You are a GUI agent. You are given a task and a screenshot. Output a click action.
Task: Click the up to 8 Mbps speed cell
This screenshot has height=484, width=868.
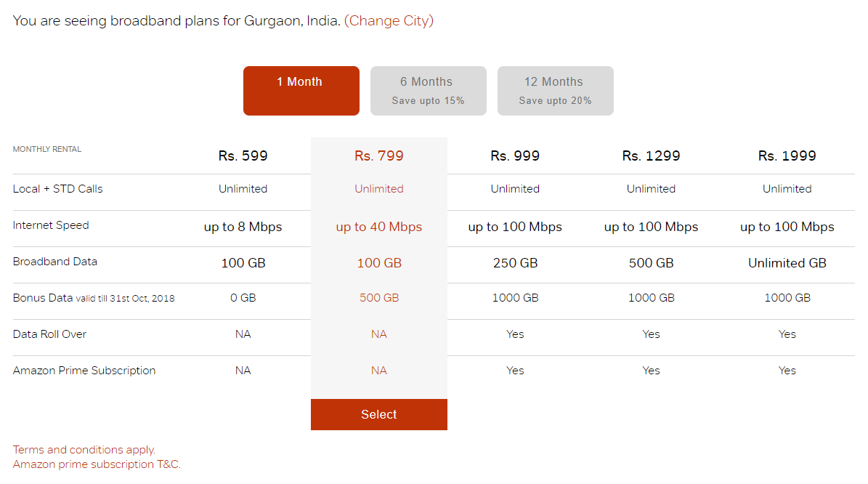243,227
